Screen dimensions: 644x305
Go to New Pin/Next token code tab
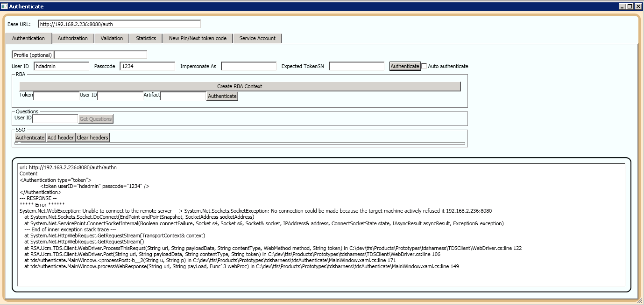point(198,38)
